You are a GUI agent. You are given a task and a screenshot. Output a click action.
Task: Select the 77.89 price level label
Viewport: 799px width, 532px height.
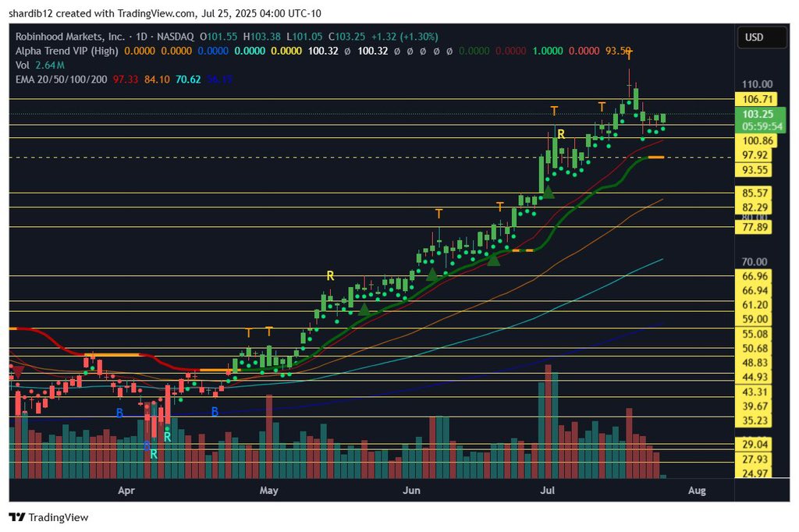pos(755,227)
